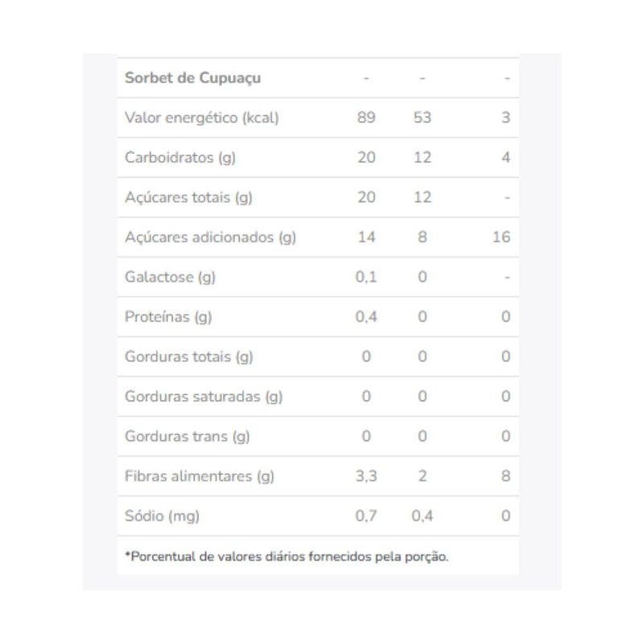Click the 'Açúcares totais (g)' label
Screen dimensions: 644x644
(188, 197)
